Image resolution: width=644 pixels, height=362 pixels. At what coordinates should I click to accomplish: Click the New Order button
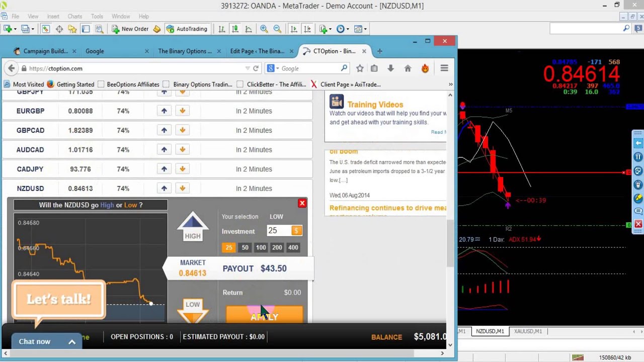click(130, 29)
